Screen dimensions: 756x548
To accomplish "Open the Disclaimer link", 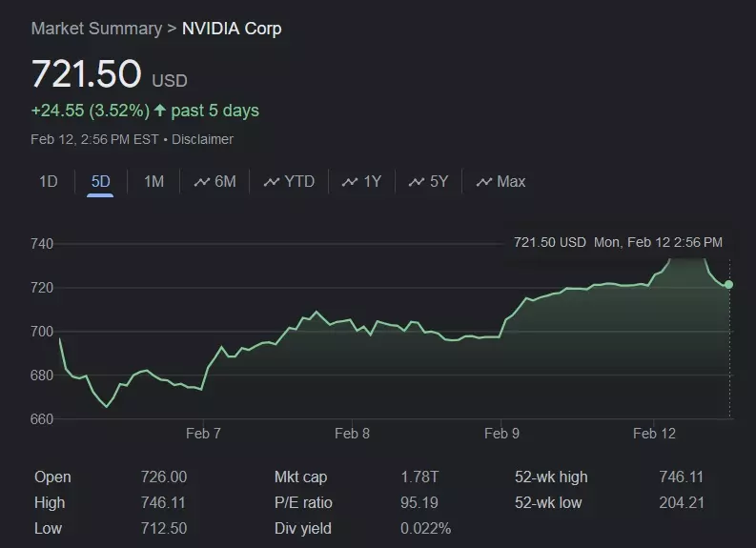I will click(x=202, y=139).
